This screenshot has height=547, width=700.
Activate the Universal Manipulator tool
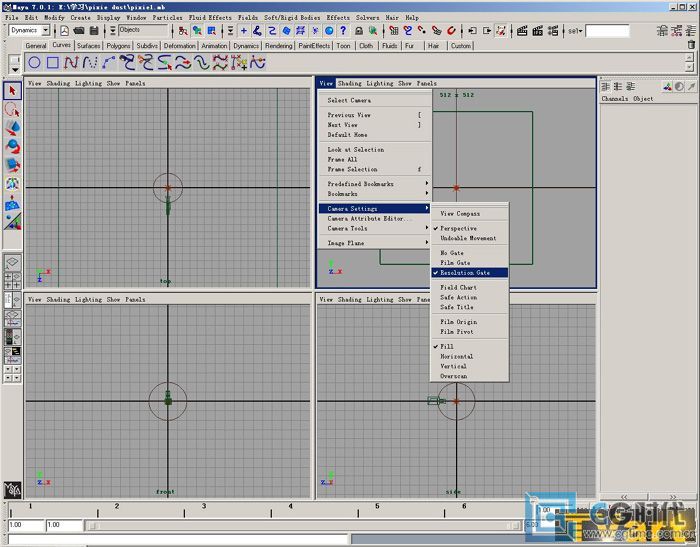tap(12, 184)
